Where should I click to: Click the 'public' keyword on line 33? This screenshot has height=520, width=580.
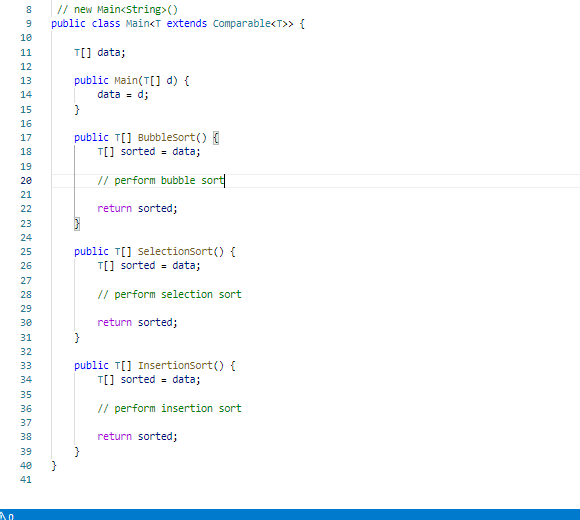(x=91, y=365)
